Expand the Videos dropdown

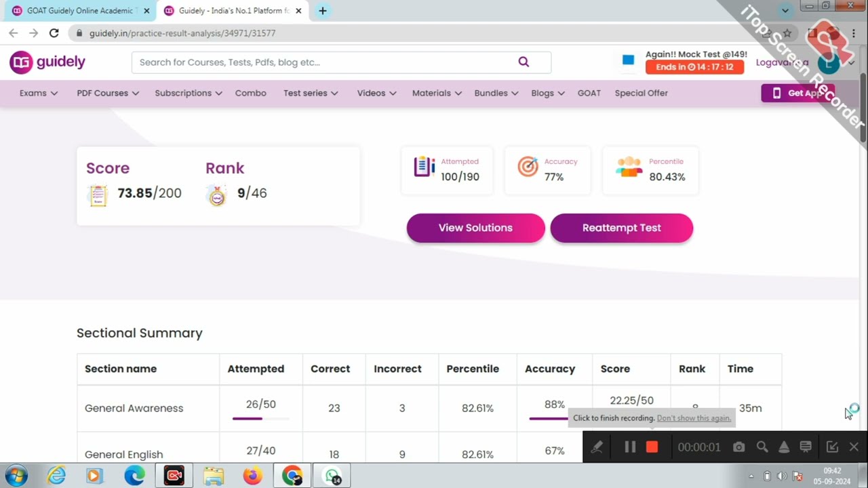coord(376,93)
